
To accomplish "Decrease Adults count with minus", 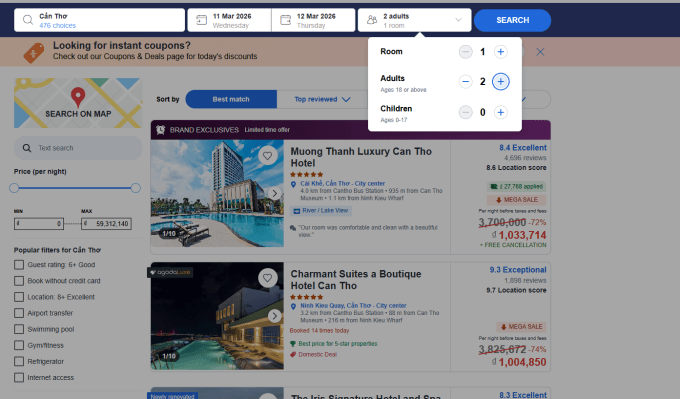I will coord(465,82).
